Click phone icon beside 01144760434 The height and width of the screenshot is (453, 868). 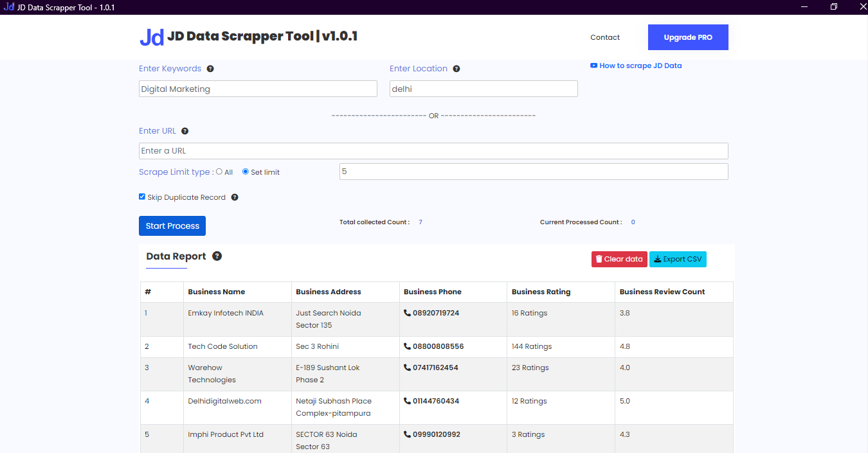pyautogui.click(x=407, y=401)
